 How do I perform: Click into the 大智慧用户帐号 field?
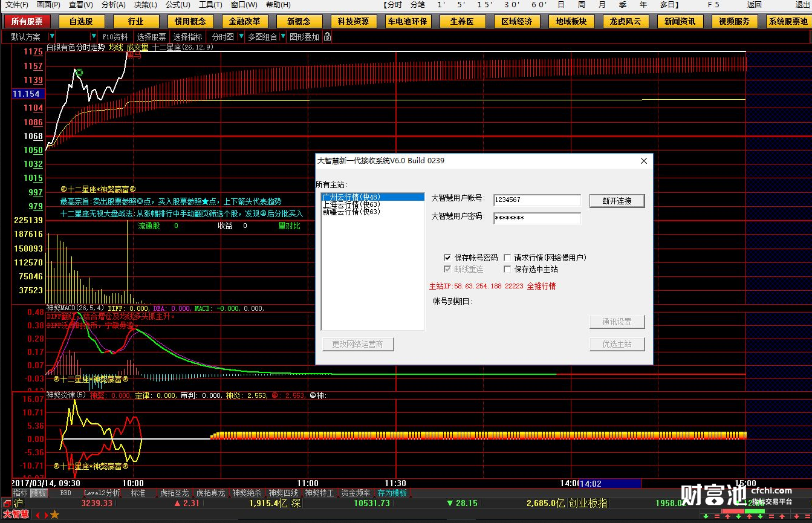pos(537,200)
